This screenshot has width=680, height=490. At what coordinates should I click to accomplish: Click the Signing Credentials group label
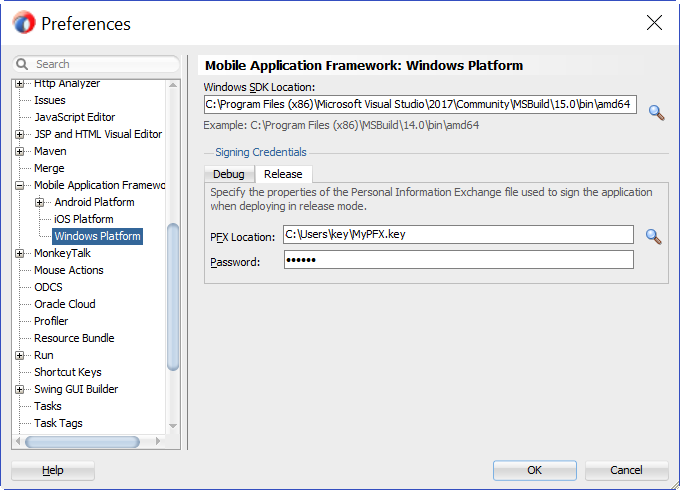pos(261,152)
